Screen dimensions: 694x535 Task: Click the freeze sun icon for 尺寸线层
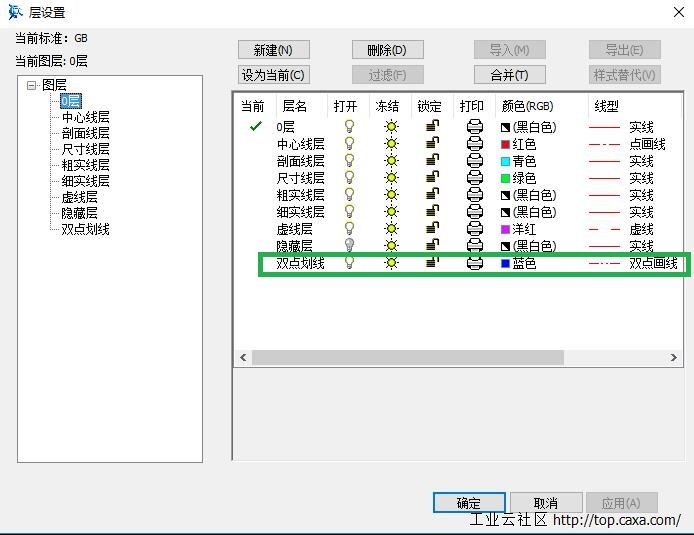[x=391, y=178]
